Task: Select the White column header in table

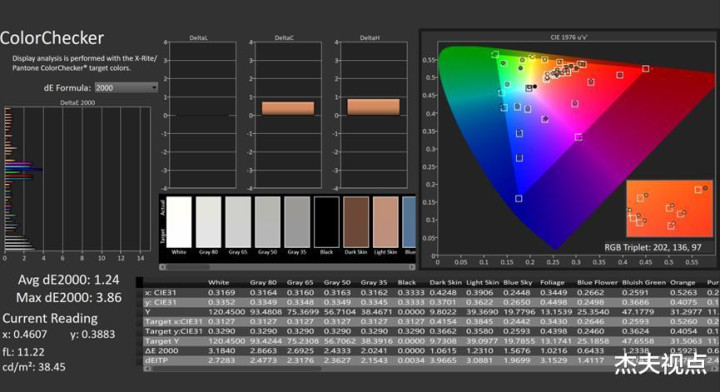Action: (218, 282)
